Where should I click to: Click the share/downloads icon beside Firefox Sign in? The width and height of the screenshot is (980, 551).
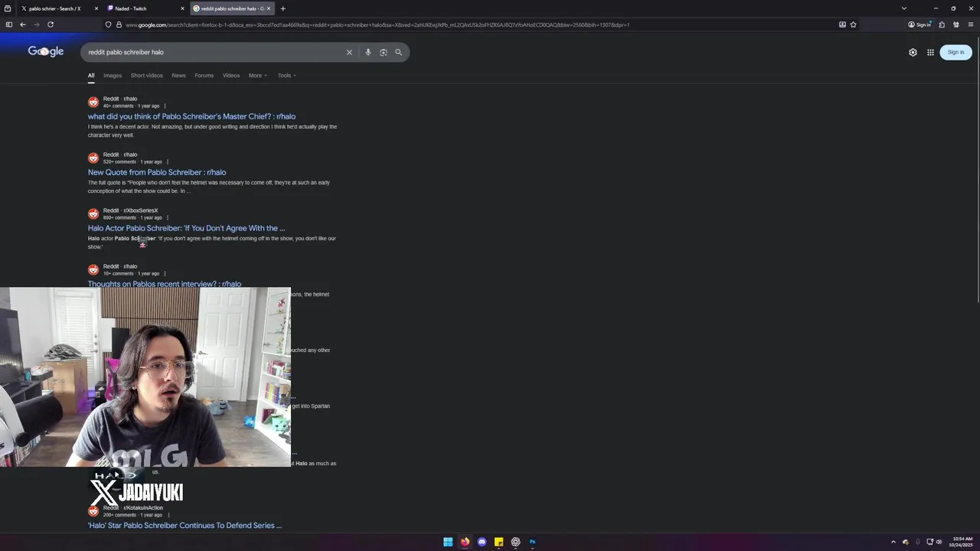tap(942, 24)
